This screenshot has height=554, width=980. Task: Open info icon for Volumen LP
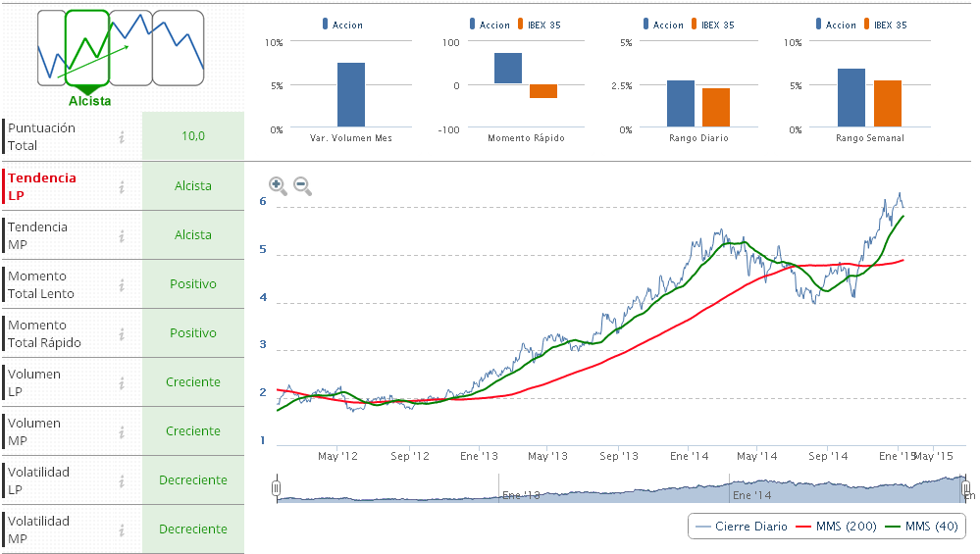122,382
